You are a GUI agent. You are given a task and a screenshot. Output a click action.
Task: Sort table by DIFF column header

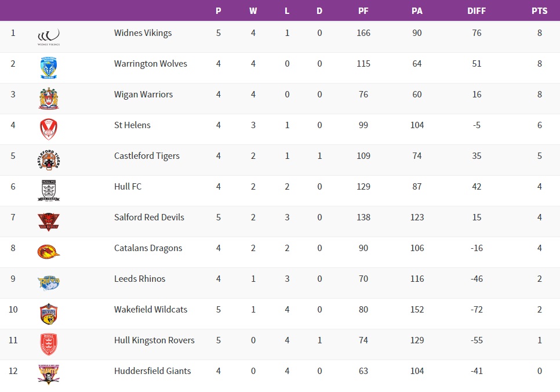coord(477,10)
